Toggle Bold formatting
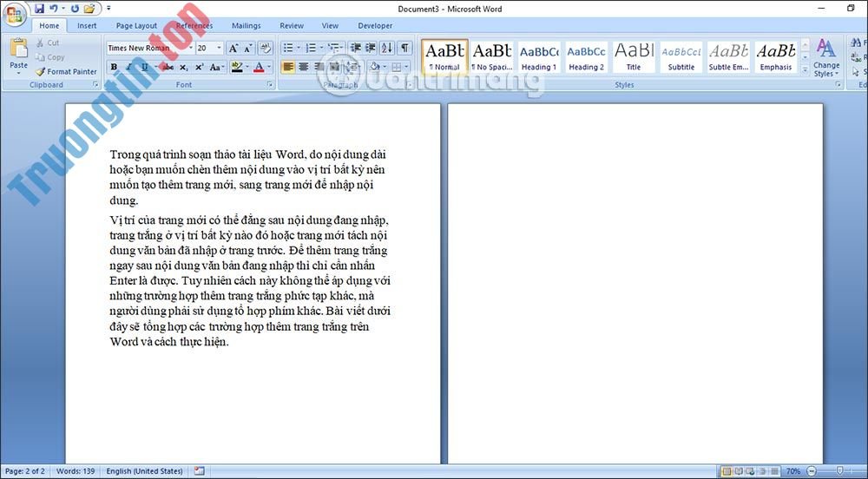868x479 pixels. [114, 67]
